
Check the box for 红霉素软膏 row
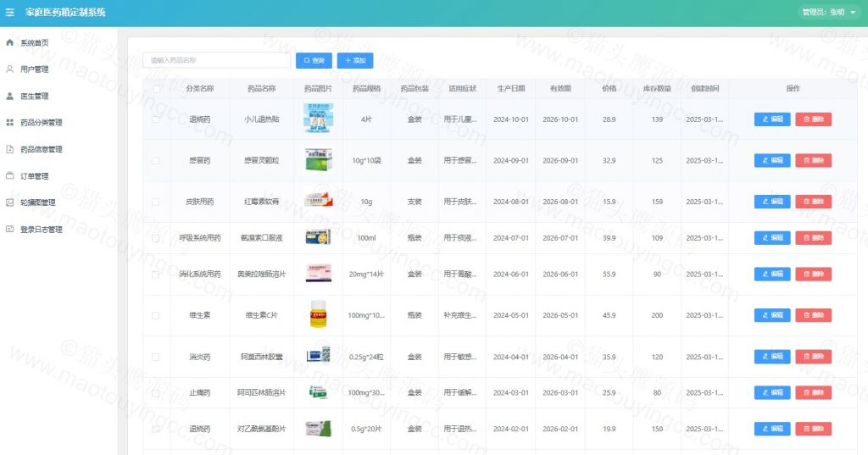pos(156,202)
